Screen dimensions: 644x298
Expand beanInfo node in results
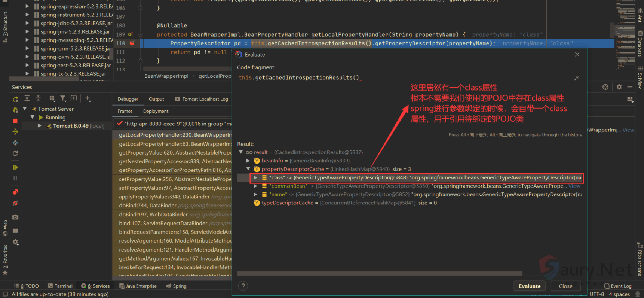(x=248, y=161)
